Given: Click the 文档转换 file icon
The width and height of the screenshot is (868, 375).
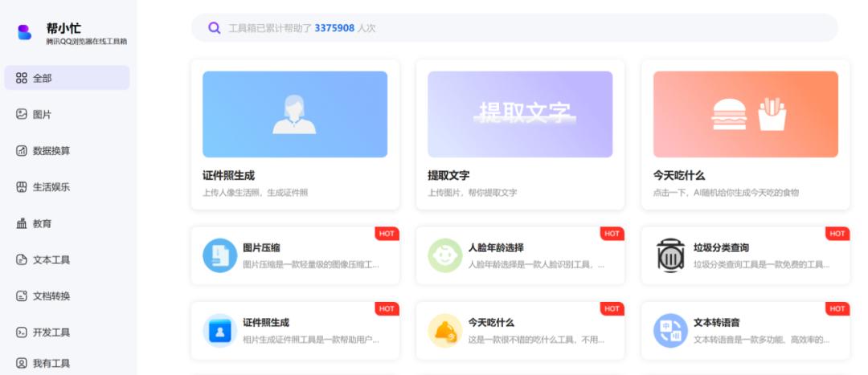Looking at the screenshot, I should point(22,296).
